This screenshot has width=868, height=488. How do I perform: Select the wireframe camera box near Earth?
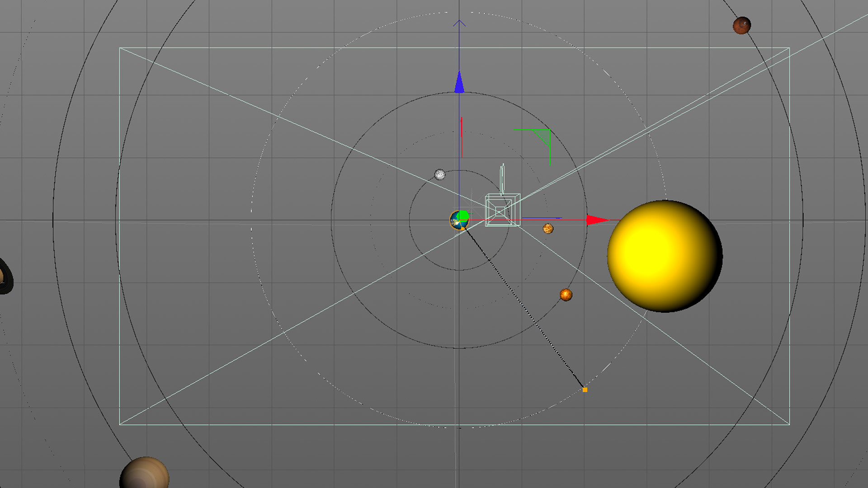click(502, 210)
